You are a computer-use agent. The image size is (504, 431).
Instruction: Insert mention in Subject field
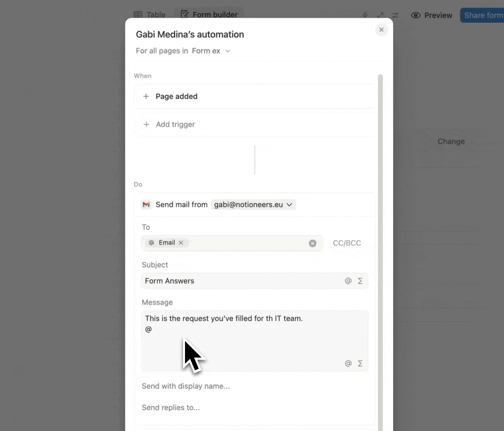(348, 281)
